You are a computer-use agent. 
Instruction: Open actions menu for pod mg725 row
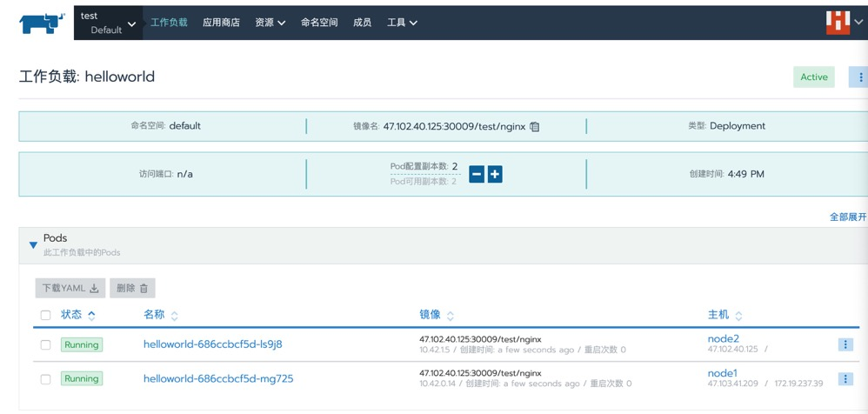click(x=845, y=379)
